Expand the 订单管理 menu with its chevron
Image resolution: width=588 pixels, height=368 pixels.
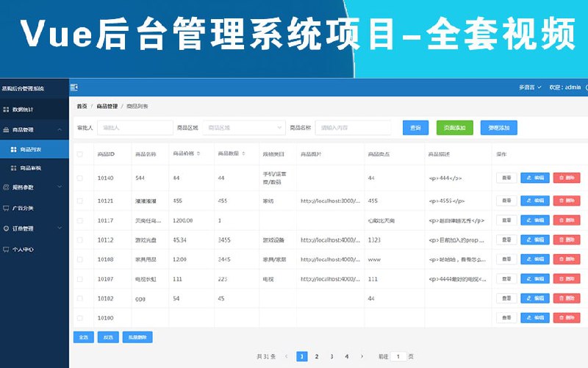(60, 228)
